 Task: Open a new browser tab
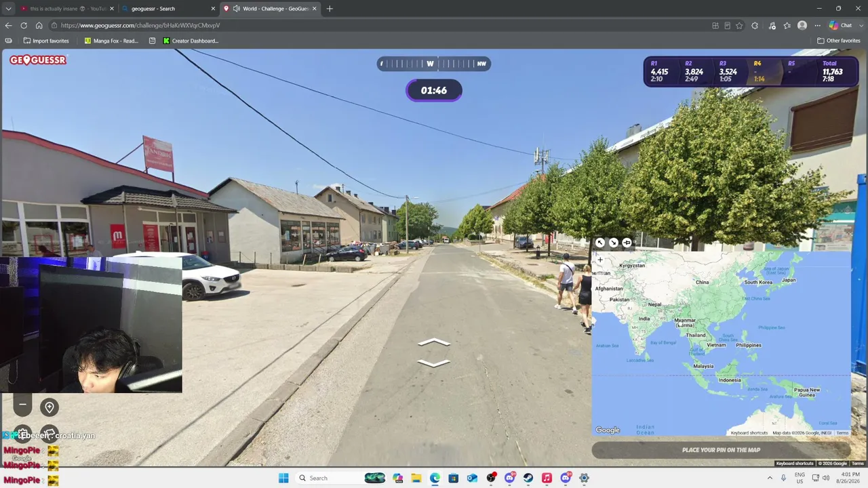click(x=330, y=9)
